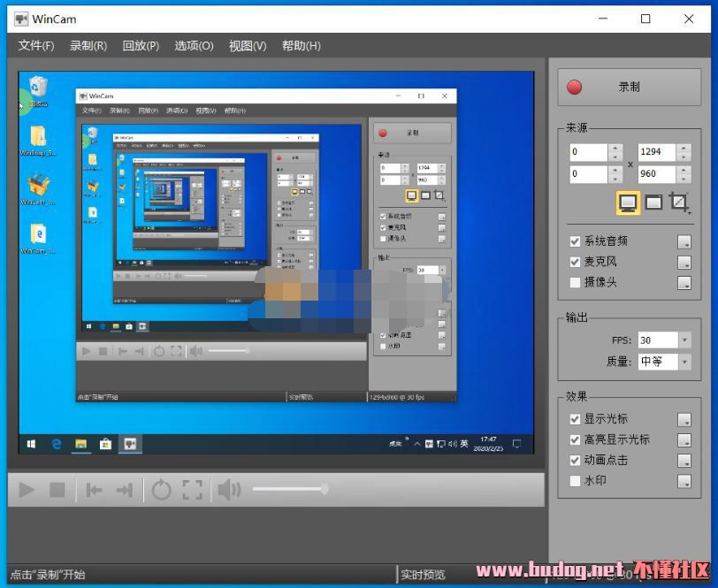Start recording with the red 录制 button
This screenshot has width=718, height=588.
[x=630, y=87]
